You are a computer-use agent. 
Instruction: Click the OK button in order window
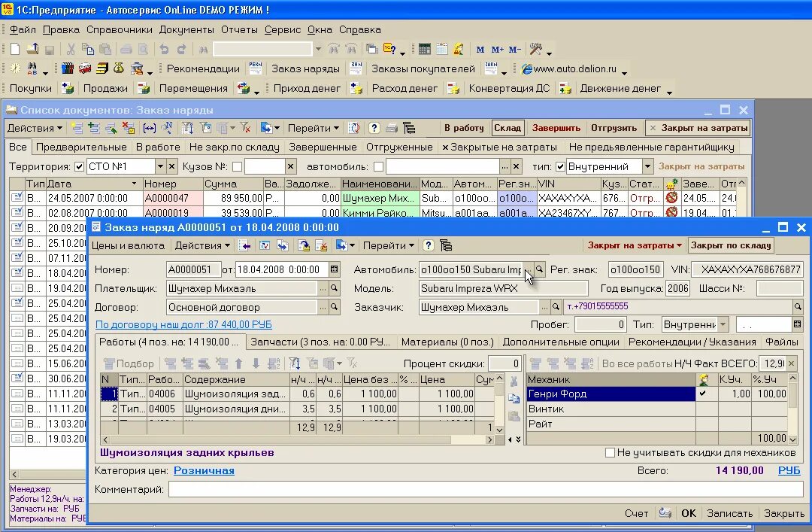click(688, 513)
